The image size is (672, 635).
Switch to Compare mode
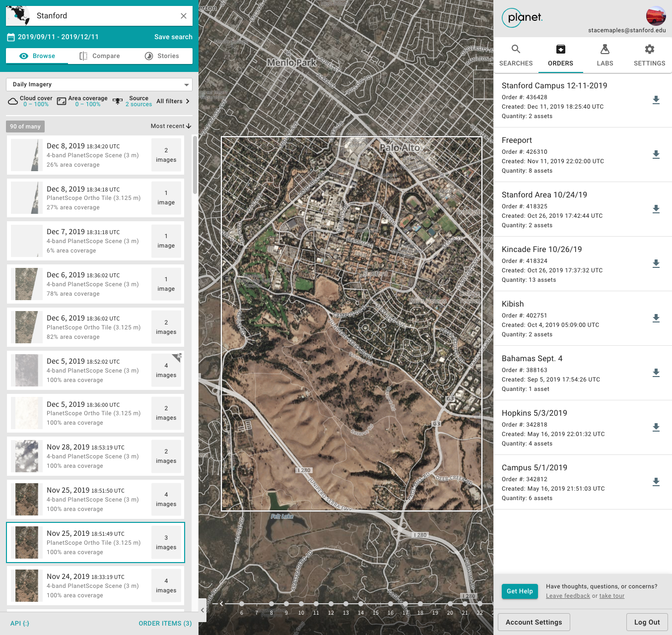[x=100, y=56]
